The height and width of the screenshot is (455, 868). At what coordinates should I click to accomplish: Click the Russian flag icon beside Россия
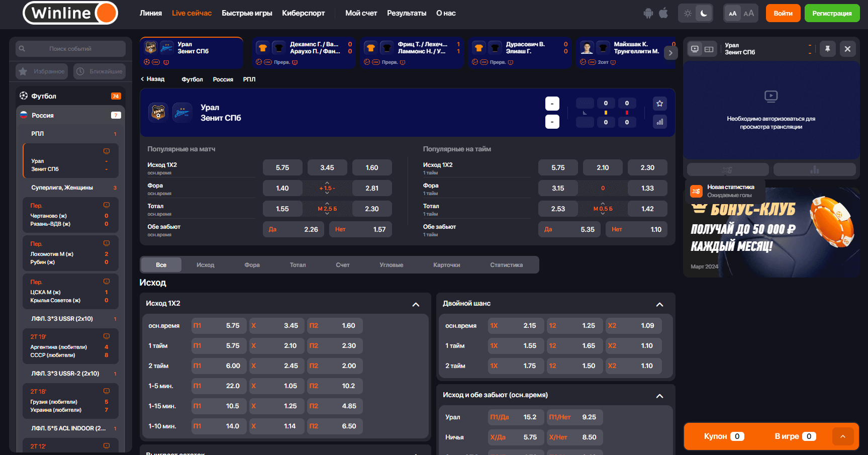click(x=24, y=115)
